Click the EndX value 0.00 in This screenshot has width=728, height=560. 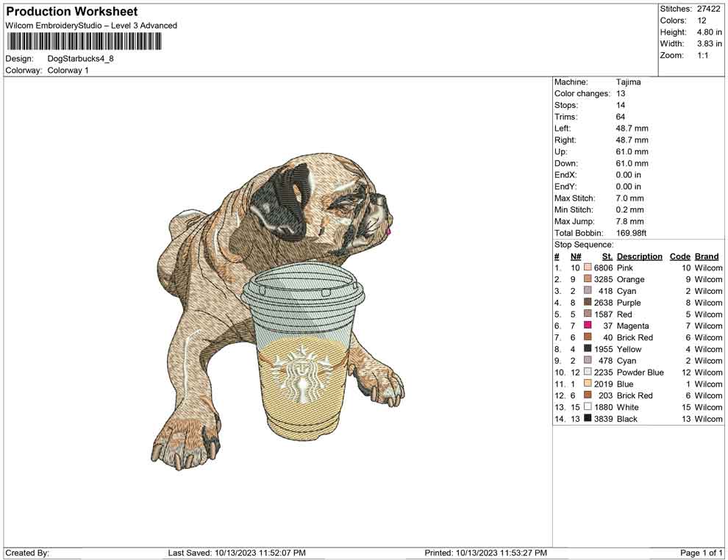tap(628, 175)
